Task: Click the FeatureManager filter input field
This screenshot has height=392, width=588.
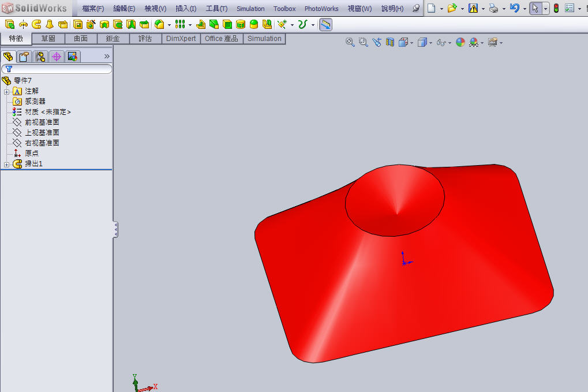Action: (x=57, y=69)
